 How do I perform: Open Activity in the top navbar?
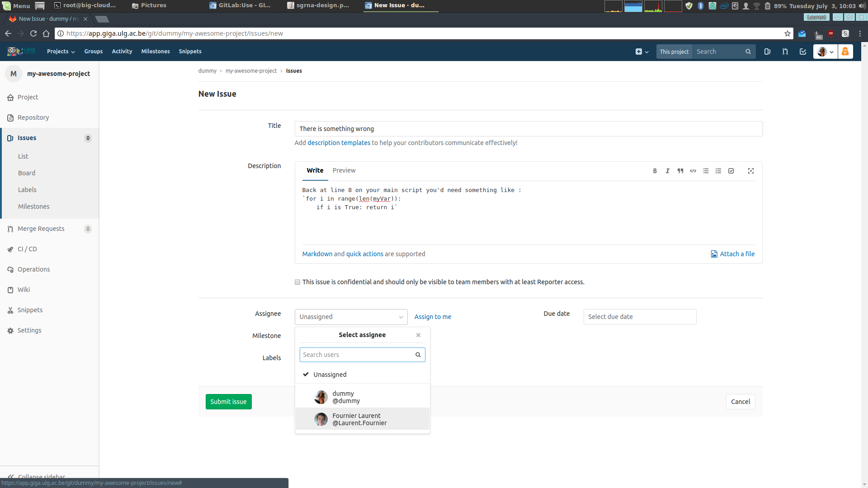pos(122,52)
